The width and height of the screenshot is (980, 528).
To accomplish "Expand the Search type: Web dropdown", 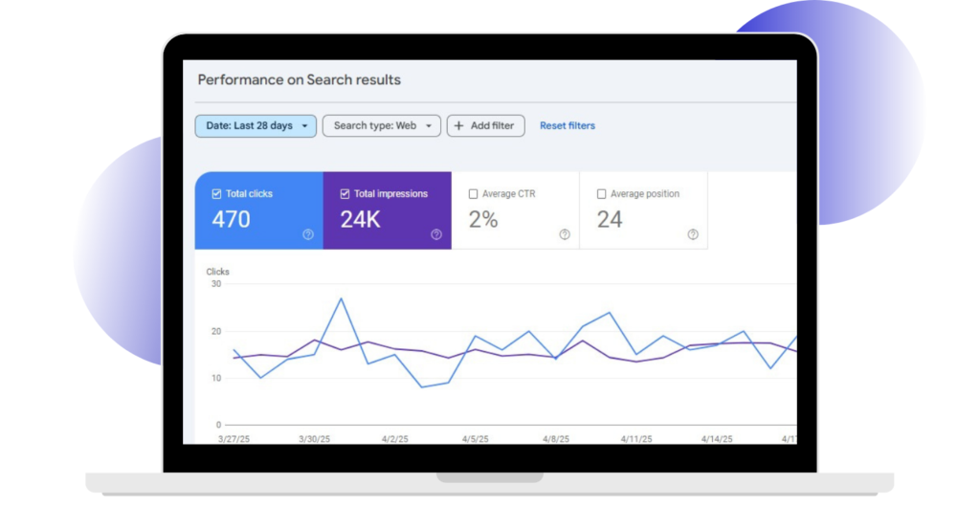I will [x=381, y=125].
